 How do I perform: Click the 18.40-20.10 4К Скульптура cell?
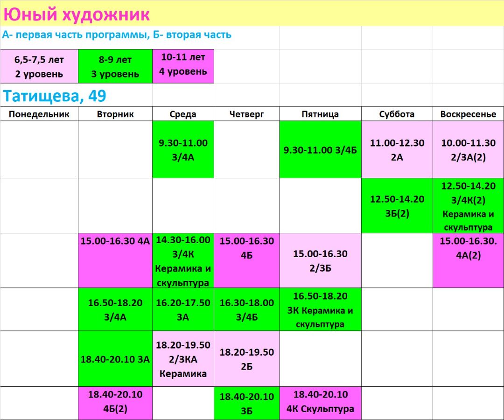point(320,402)
